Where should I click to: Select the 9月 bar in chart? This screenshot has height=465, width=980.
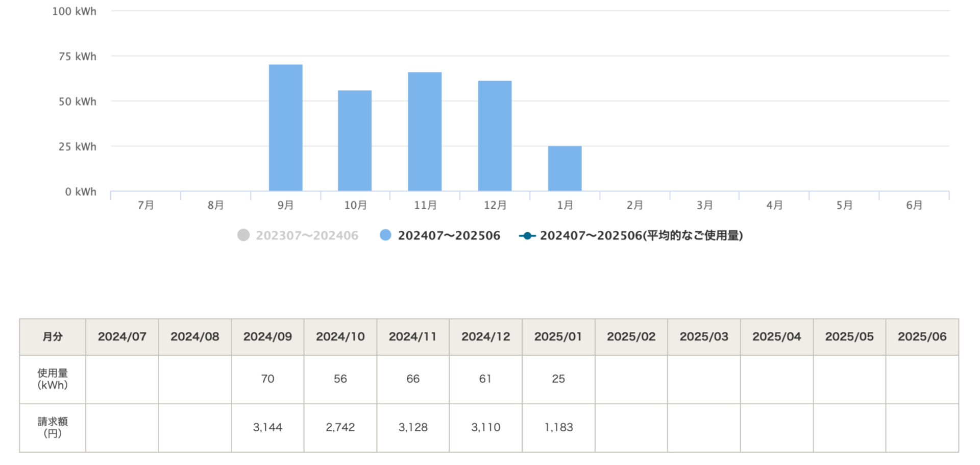pos(286,128)
